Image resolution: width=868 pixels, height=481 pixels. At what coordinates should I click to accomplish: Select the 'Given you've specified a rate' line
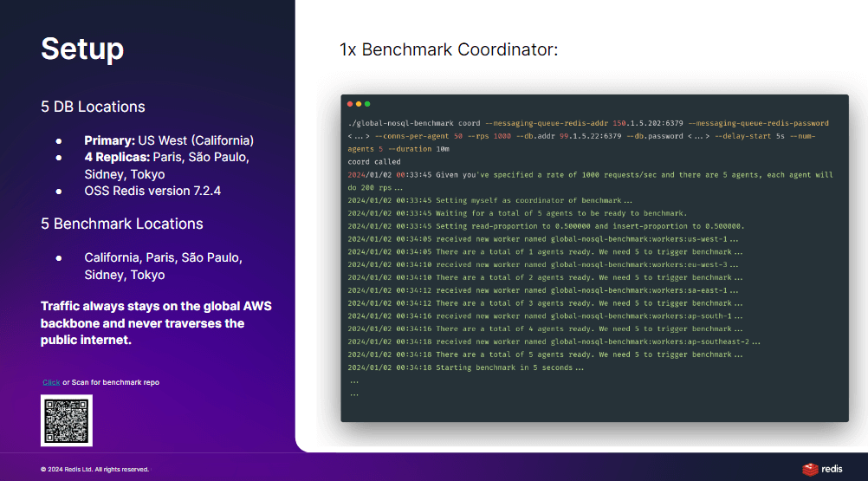[590, 175]
